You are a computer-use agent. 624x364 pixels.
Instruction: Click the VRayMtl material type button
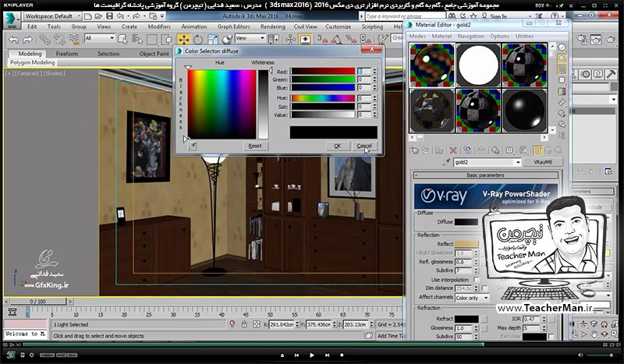coord(542,162)
